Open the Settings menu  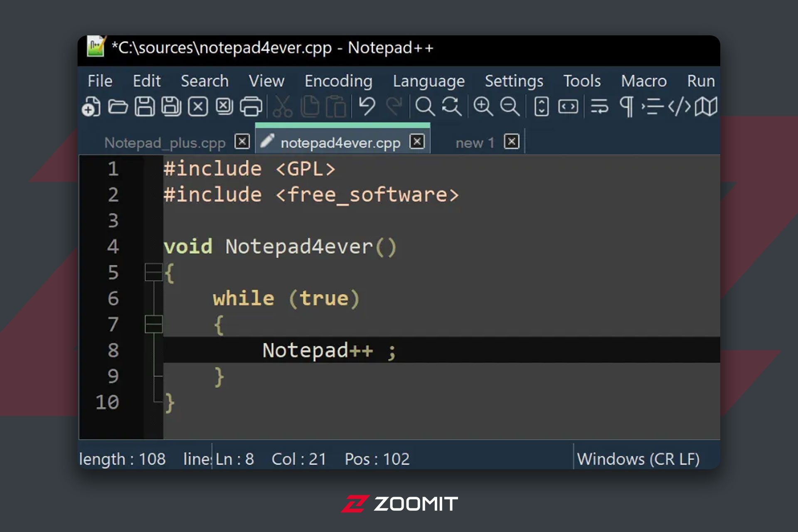click(514, 81)
